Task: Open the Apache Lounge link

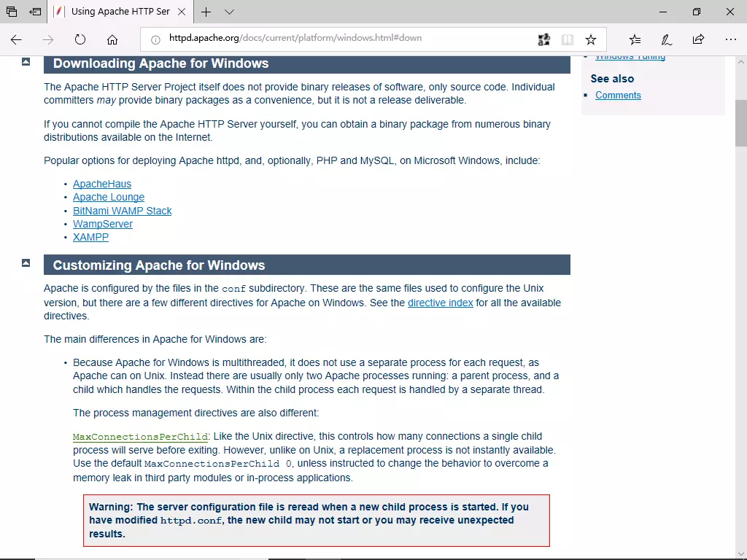Action: point(109,197)
